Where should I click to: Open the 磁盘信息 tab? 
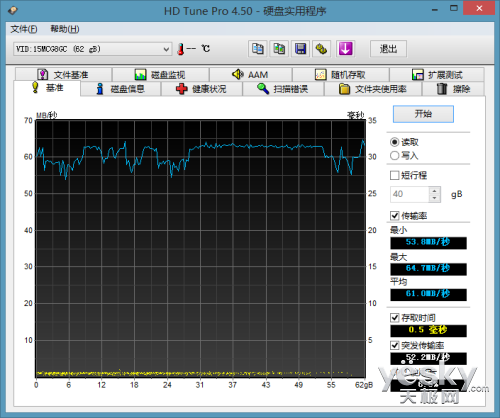point(121,89)
